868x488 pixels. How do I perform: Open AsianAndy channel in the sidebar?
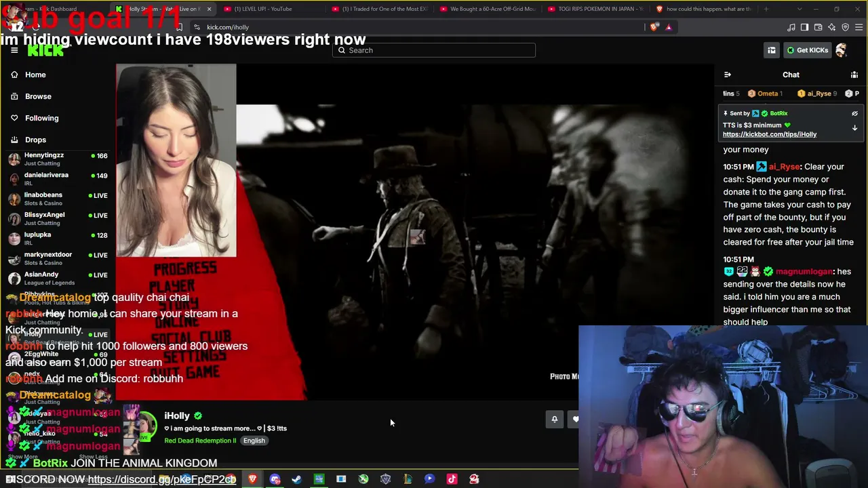58,279
